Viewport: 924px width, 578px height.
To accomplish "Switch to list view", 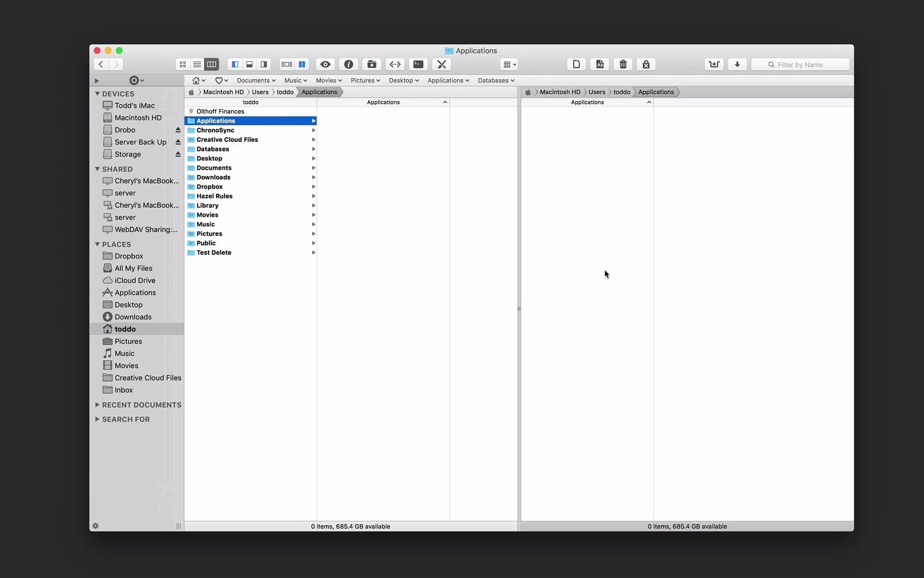I will pyautogui.click(x=197, y=64).
